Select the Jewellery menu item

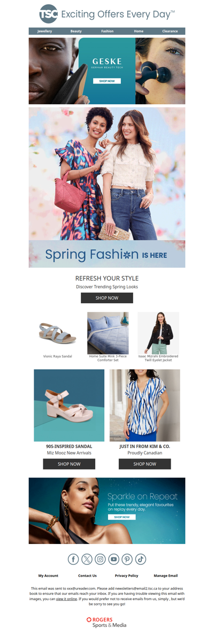coord(44,32)
